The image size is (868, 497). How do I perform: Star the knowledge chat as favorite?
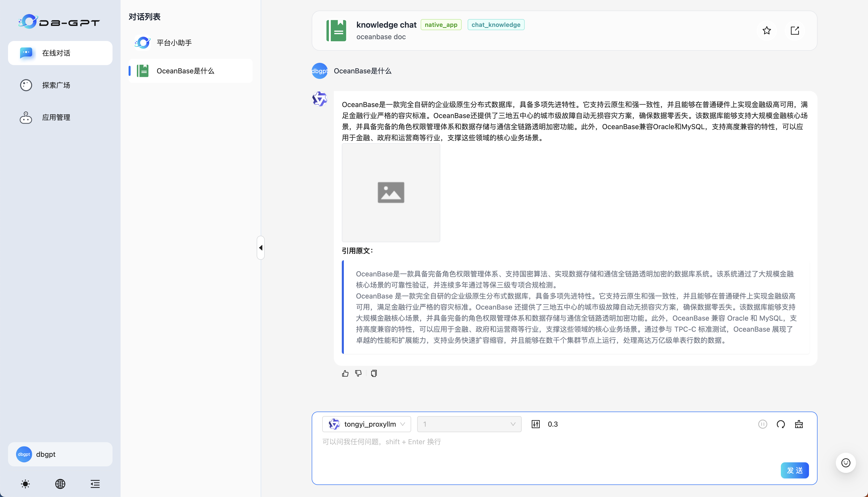click(767, 30)
